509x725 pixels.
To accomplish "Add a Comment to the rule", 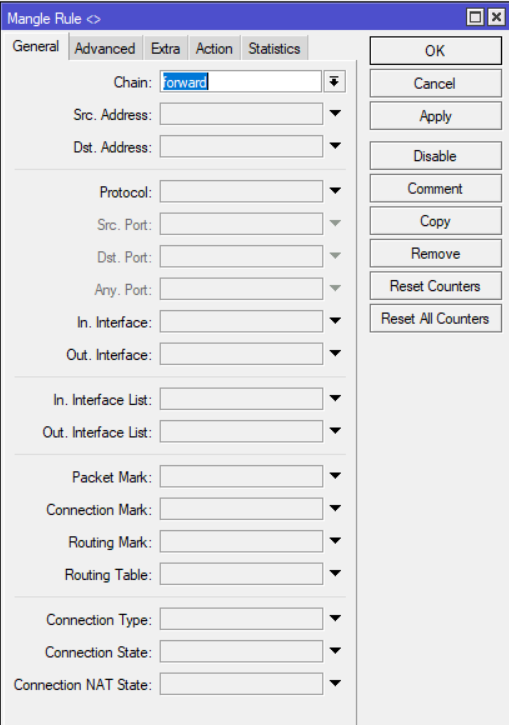I will coord(435,188).
